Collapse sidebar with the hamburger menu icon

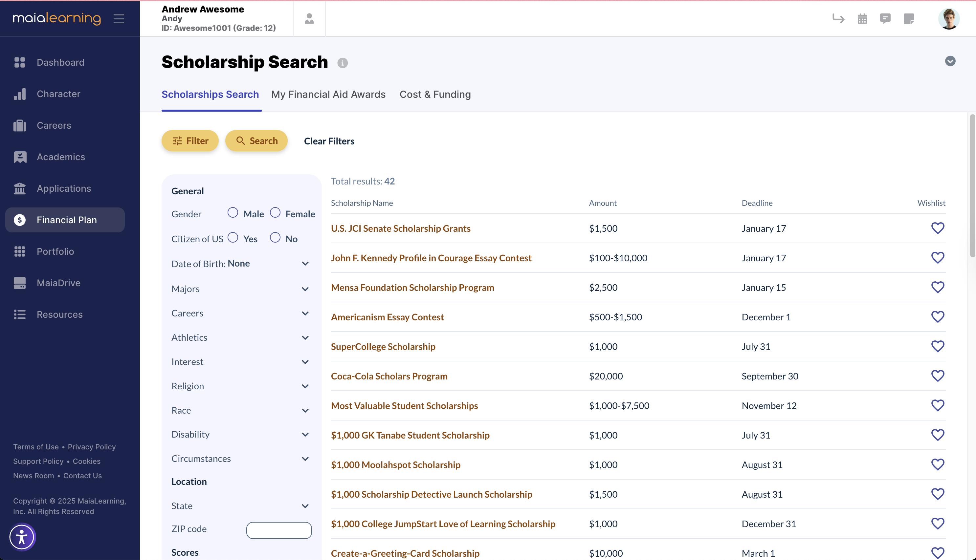coord(119,18)
